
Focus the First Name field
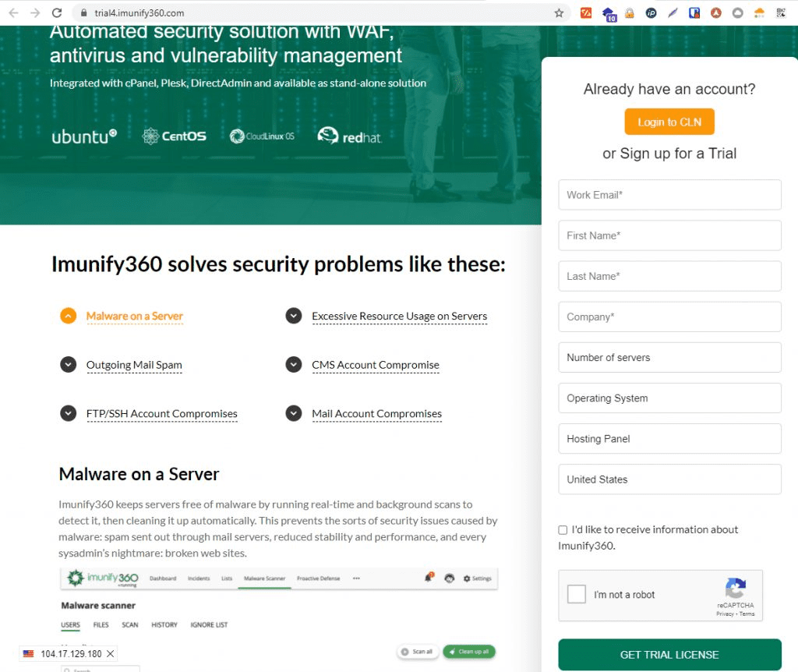(x=669, y=235)
